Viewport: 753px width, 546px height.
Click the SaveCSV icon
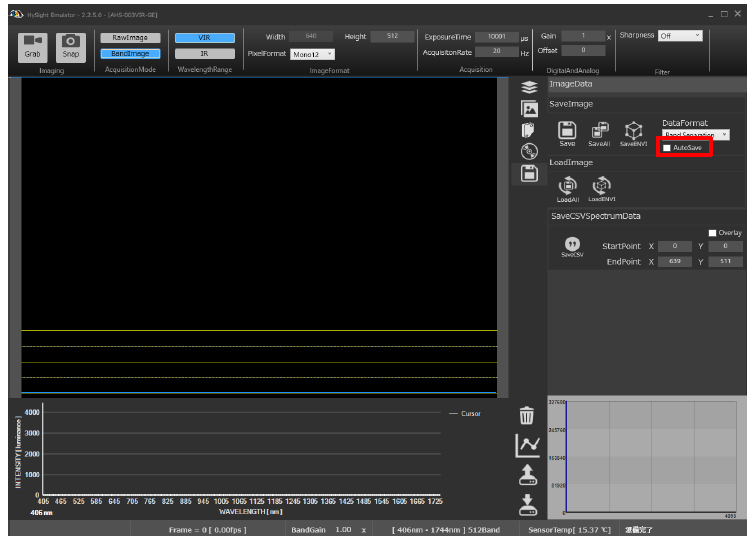(572, 247)
